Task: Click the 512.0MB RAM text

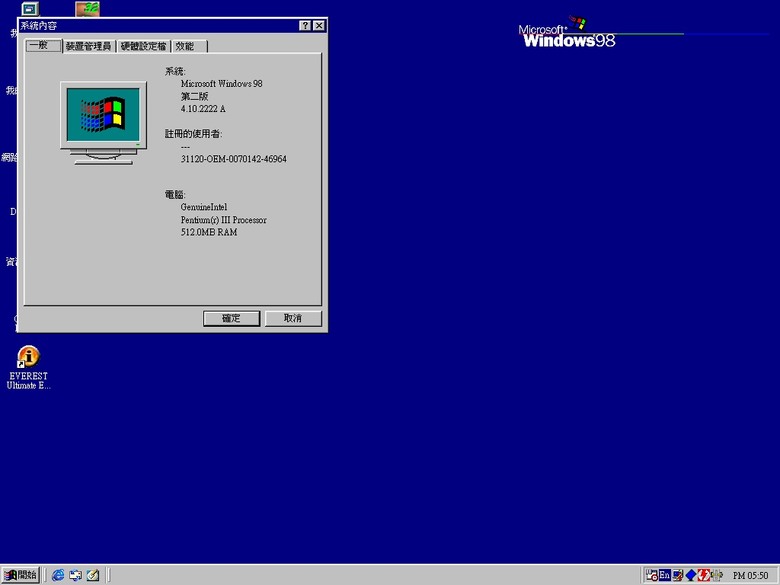Action: [x=209, y=232]
